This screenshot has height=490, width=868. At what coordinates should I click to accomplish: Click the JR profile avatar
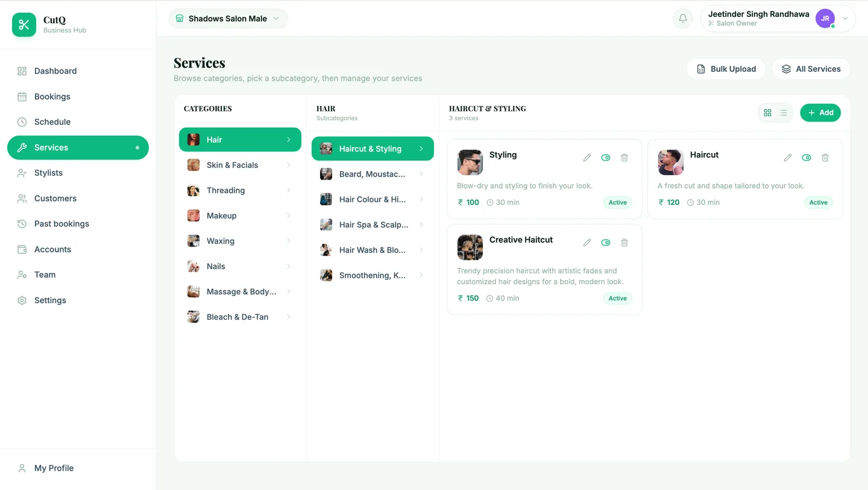click(825, 19)
